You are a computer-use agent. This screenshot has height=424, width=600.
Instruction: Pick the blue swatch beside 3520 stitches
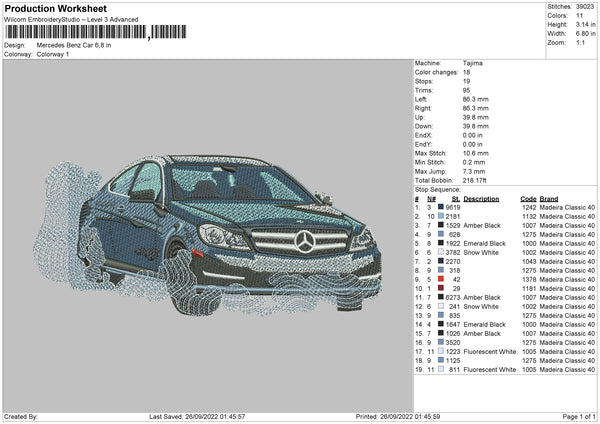pyautogui.click(x=441, y=342)
